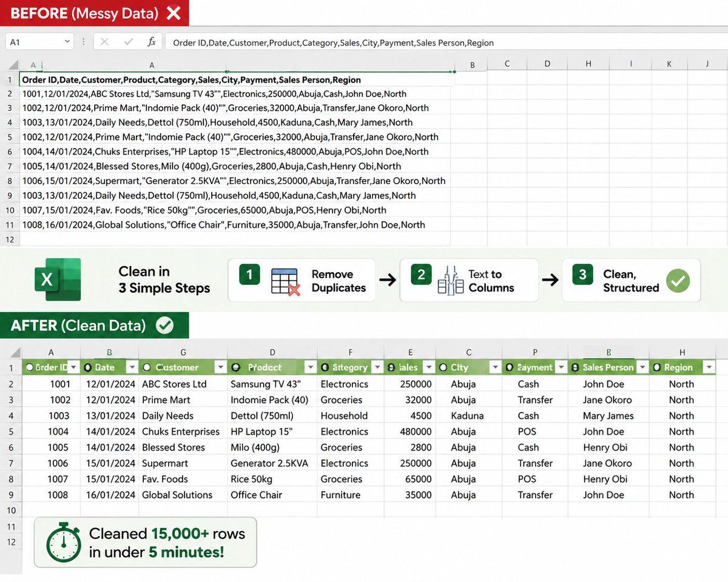The height and width of the screenshot is (582, 728).
Task: Select messy row starting '1007,15/01/2024,Fav. Foods'
Action: pyautogui.click(x=235, y=210)
